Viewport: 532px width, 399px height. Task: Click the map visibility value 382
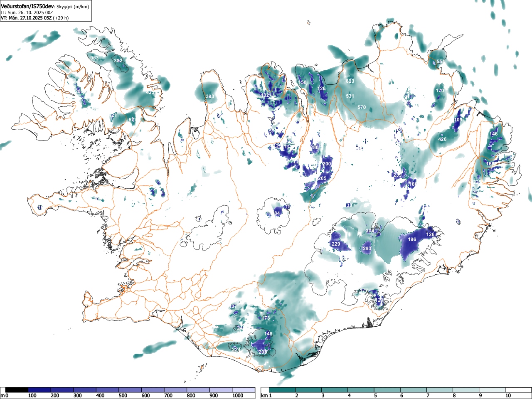(x=118, y=61)
